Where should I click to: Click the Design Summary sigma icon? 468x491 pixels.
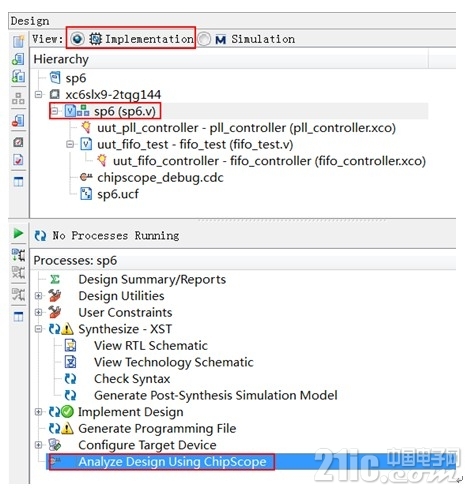(x=55, y=279)
